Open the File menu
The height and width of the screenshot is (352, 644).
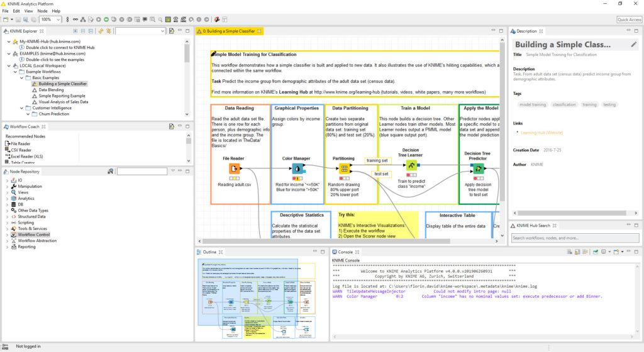(5, 11)
